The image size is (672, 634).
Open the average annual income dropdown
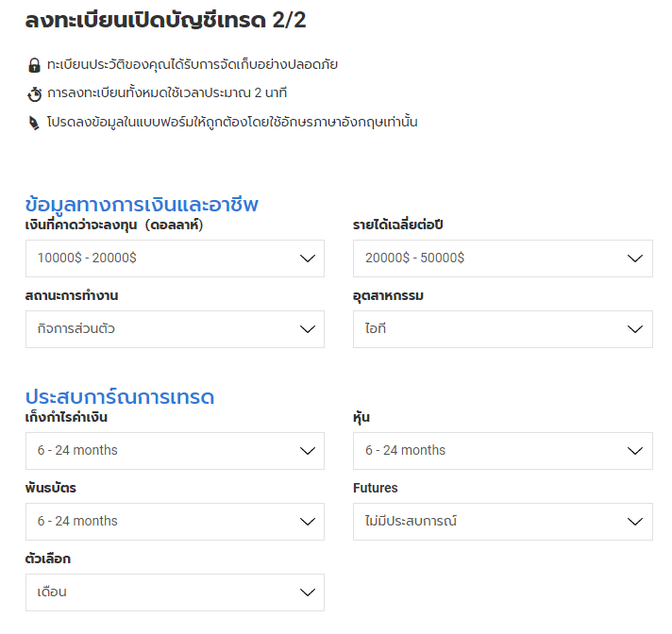coord(502,259)
